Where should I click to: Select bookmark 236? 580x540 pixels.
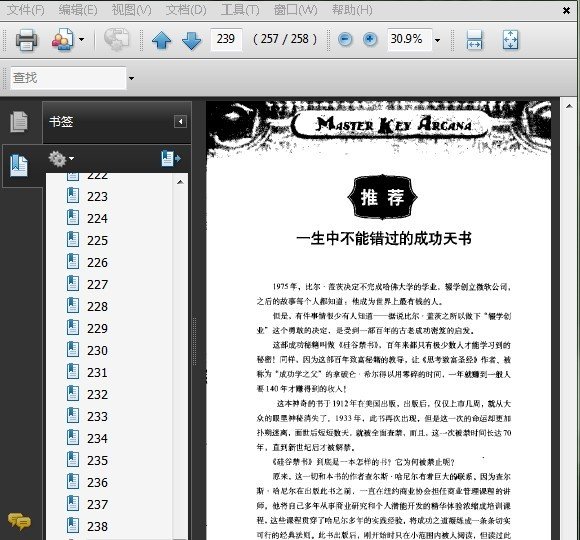98,483
